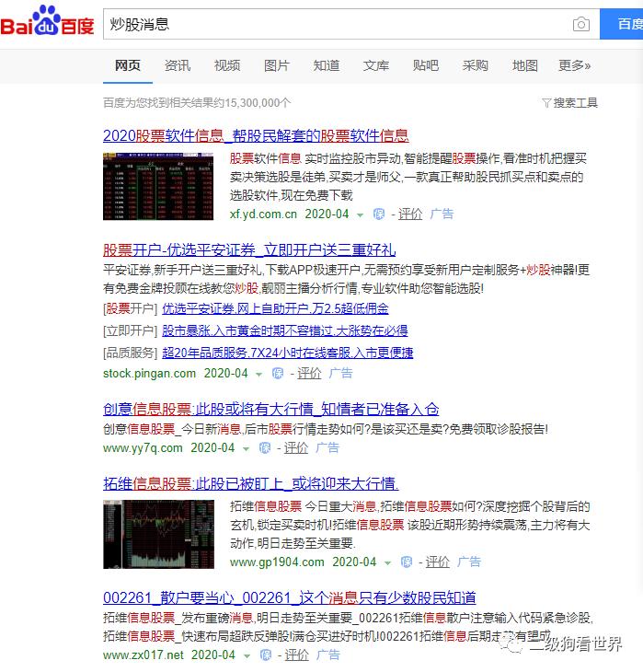This screenshot has height=672, width=643.
Task: Click the www.zx017.net URL text
Action: click(x=144, y=655)
